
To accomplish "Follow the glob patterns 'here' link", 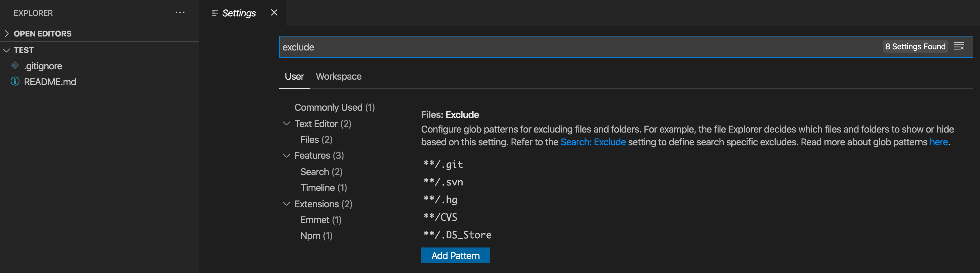I will (938, 142).
